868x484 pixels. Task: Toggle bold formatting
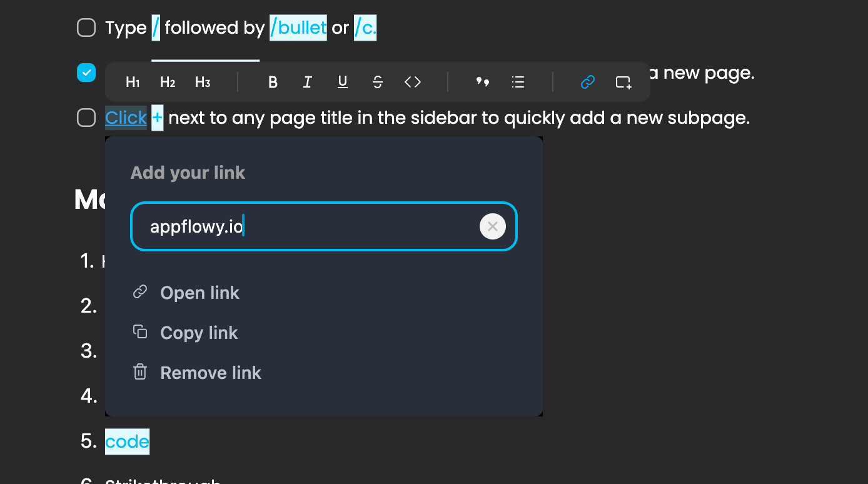(x=273, y=82)
